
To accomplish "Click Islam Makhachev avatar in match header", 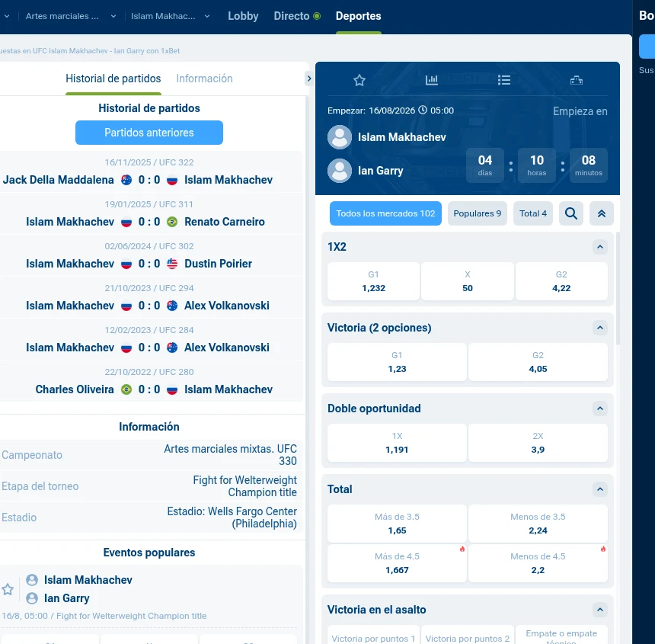I will click(x=339, y=137).
